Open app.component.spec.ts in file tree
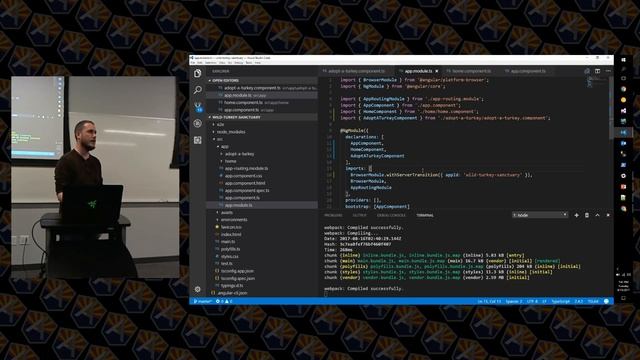This screenshot has height=360, width=640. (x=247, y=190)
